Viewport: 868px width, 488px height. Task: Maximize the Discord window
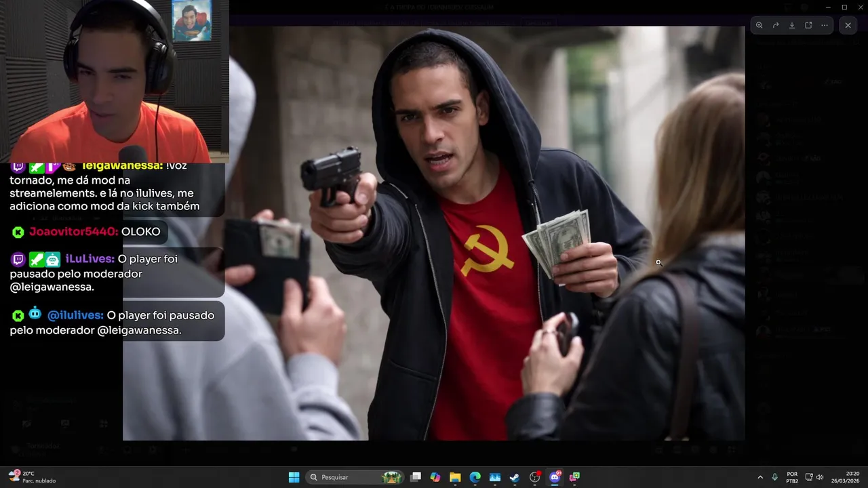pyautogui.click(x=844, y=7)
